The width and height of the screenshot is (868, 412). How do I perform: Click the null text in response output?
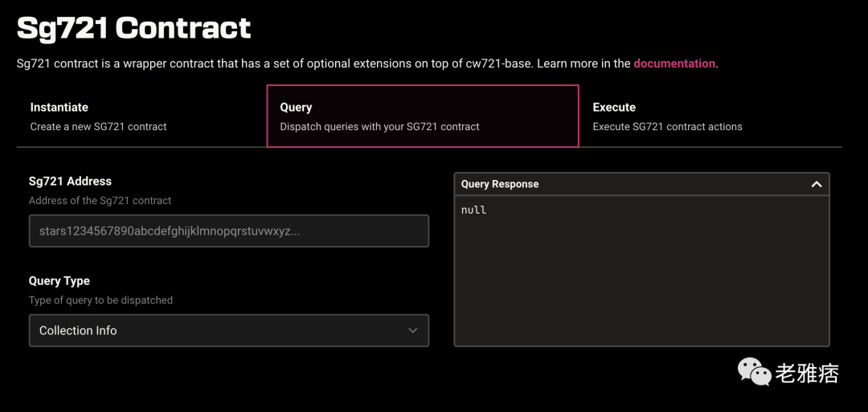point(474,210)
